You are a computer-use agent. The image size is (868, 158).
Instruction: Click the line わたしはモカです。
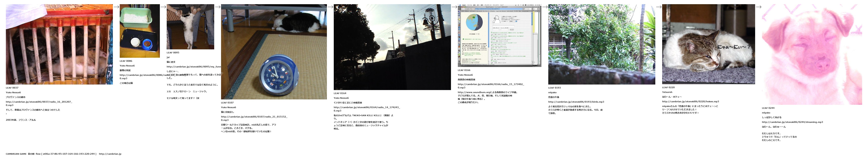pyautogui.click(x=771, y=134)
